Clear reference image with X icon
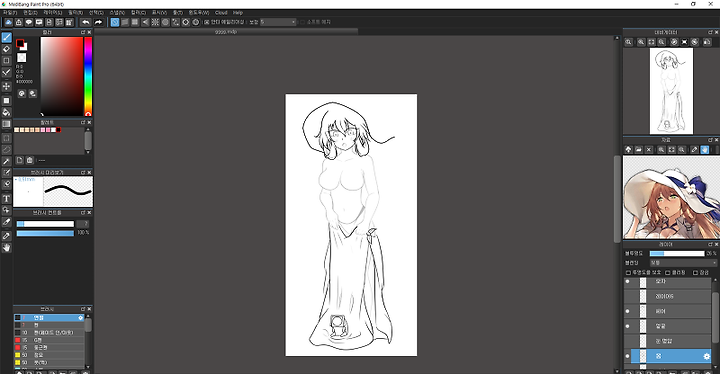Viewport: 720px width, 374px height. tap(649, 150)
